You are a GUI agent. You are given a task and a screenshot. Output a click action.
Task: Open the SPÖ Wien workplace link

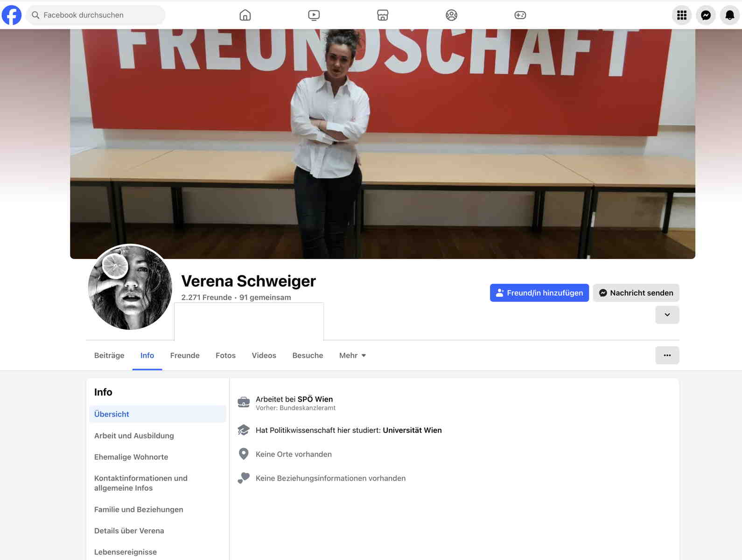(315, 399)
